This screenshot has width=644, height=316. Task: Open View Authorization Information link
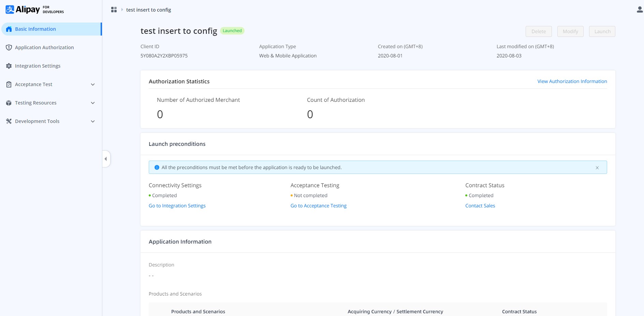coord(572,81)
